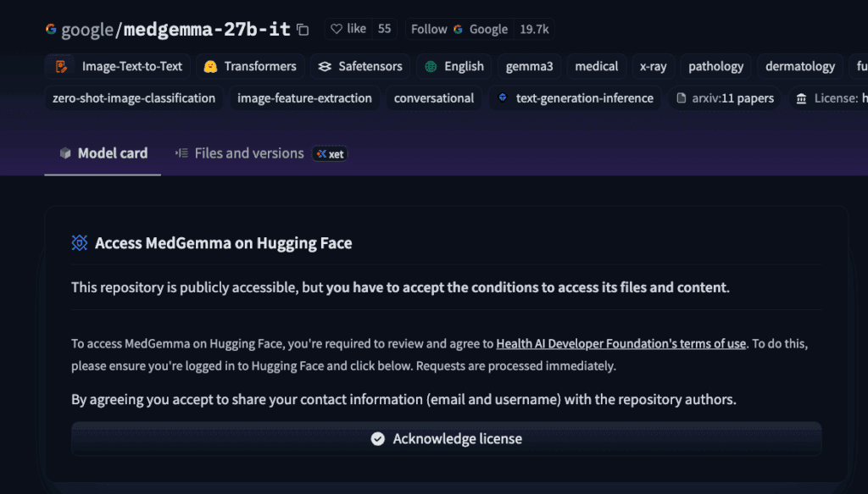The height and width of the screenshot is (494, 868).
Task: Click the heart like icon
Action: (x=336, y=29)
